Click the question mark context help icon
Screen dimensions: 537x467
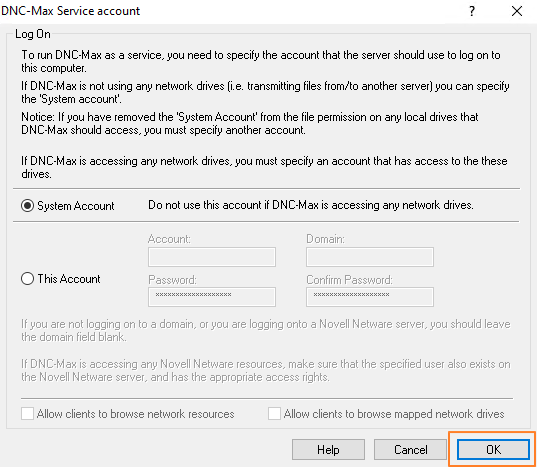click(x=472, y=11)
